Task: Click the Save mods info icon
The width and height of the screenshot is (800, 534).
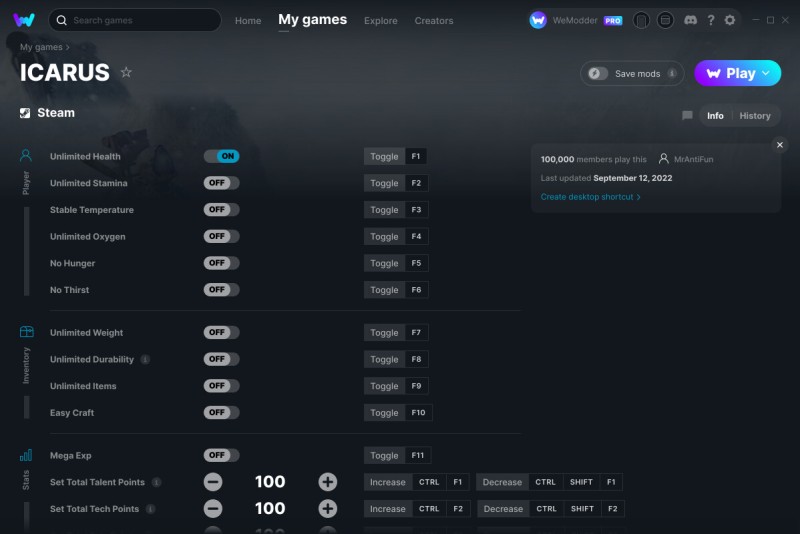Action: pyautogui.click(x=672, y=73)
